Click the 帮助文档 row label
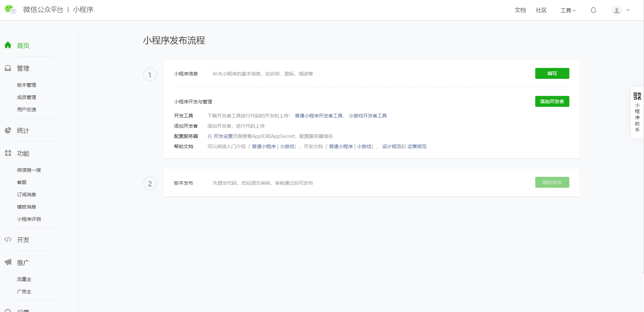 pyautogui.click(x=183, y=146)
